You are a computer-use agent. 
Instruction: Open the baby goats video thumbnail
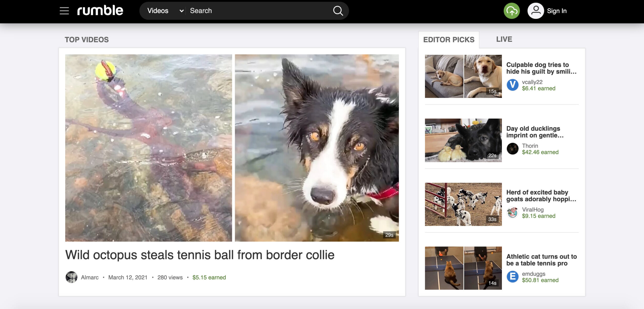point(463,204)
